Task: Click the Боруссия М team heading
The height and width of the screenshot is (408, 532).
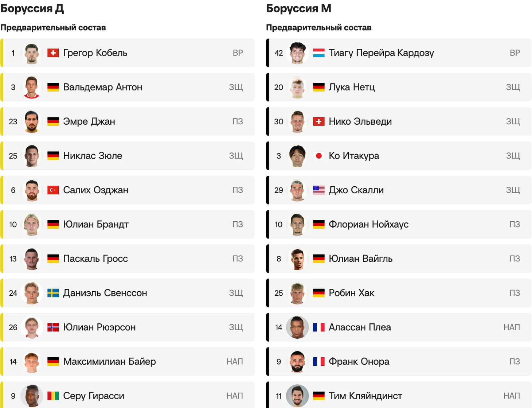Action: [x=298, y=8]
